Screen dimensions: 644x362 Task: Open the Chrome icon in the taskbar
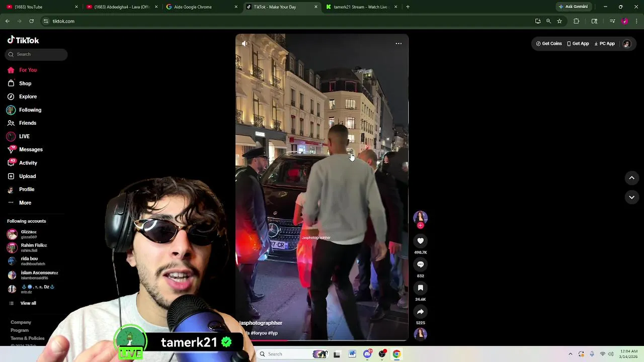pos(396,354)
